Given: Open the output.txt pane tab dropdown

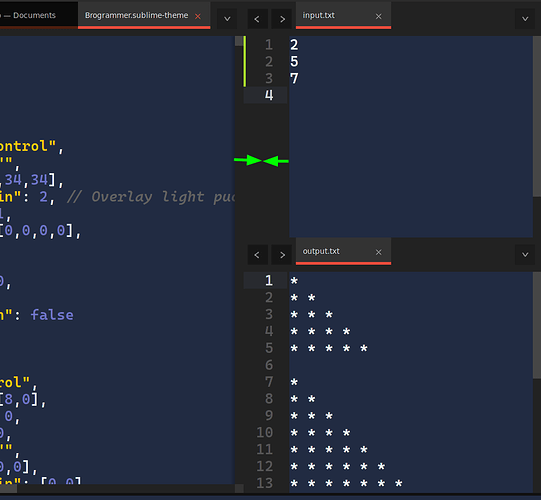Looking at the screenshot, I should point(525,255).
